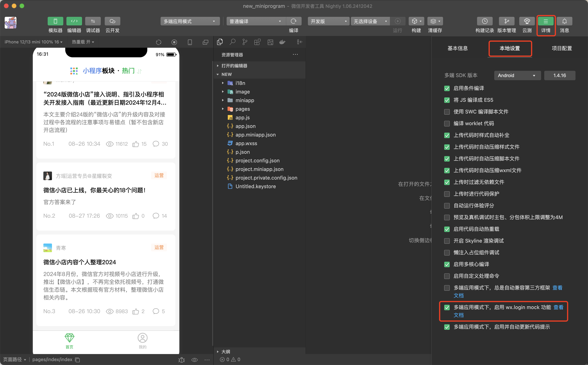This screenshot has height=365, width=588.
Task: Click the bug debug icon in simulator footer
Action: pos(181,360)
